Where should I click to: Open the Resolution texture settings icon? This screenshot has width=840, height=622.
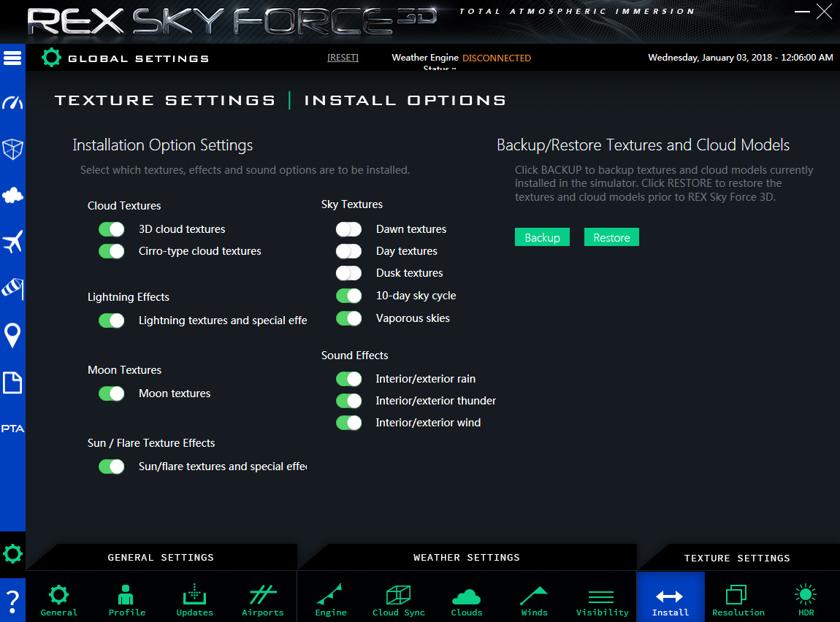pyautogui.click(x=738, y=600)
